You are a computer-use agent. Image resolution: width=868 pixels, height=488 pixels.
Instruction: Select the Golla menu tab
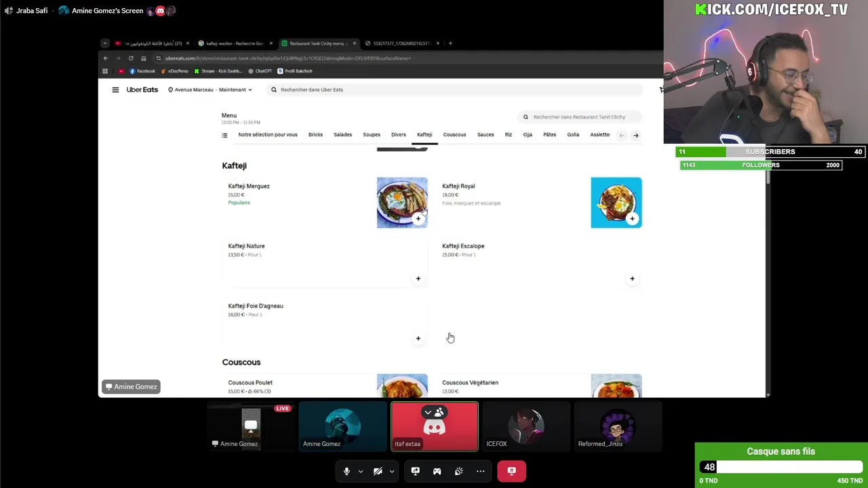click(x=573, y=135)
